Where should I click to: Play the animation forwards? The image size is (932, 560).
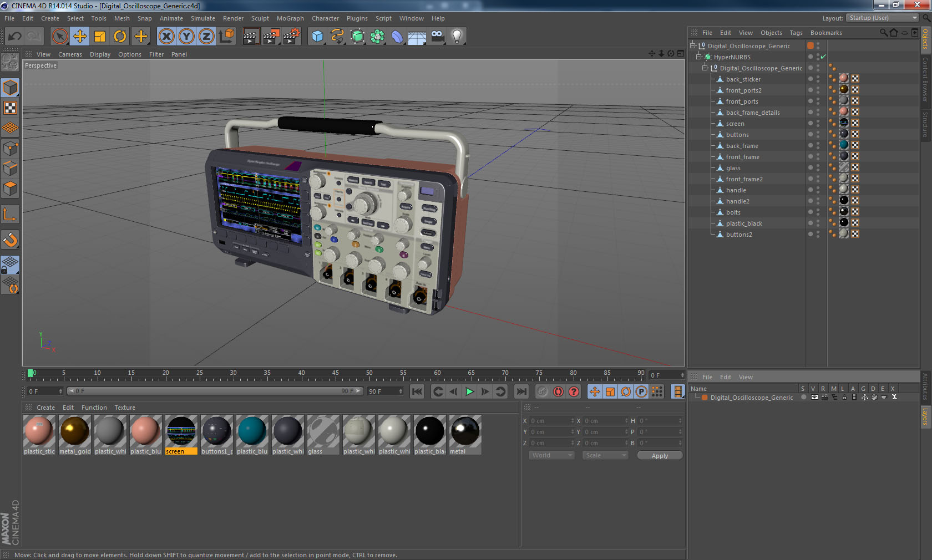[x=469, y=391]
